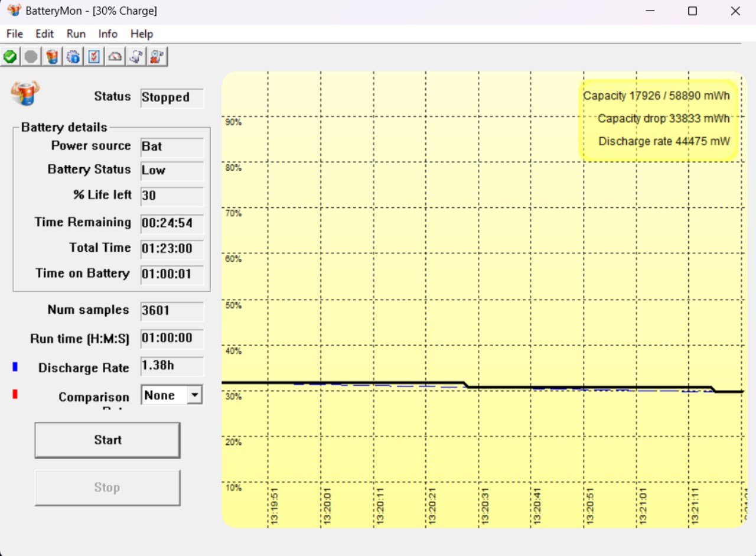
Task: Click the red Comparison Rate legend marker
Action: coord(15,394)
